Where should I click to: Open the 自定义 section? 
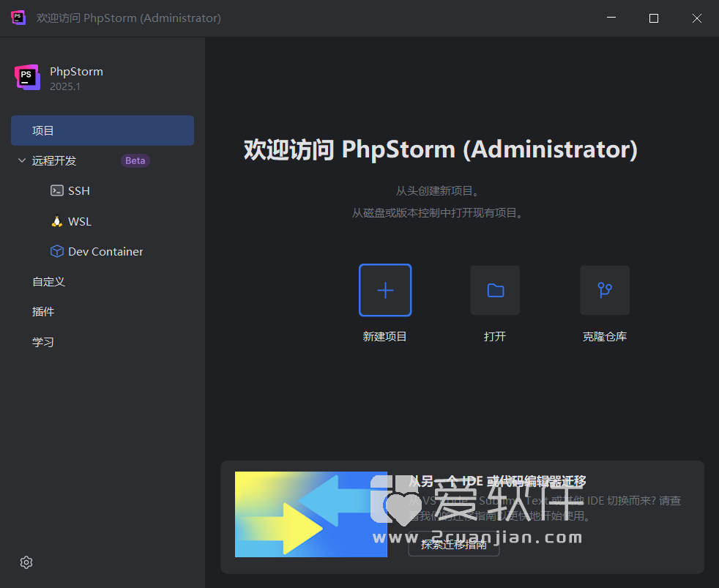(x=48, y=282)
